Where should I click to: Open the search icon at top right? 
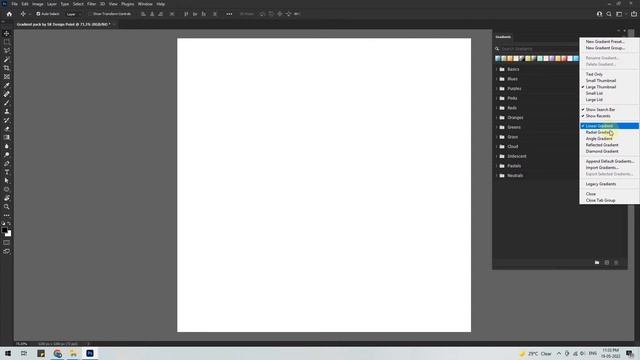609,14
